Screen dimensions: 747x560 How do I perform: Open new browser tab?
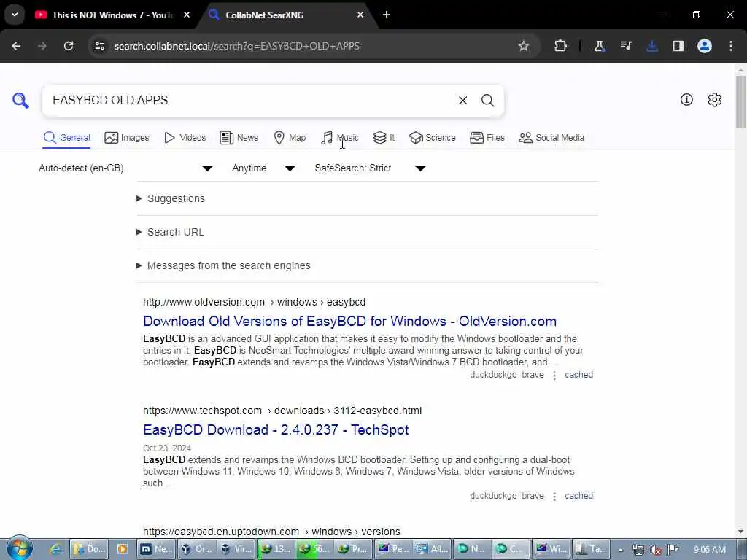tap(387, 15)
